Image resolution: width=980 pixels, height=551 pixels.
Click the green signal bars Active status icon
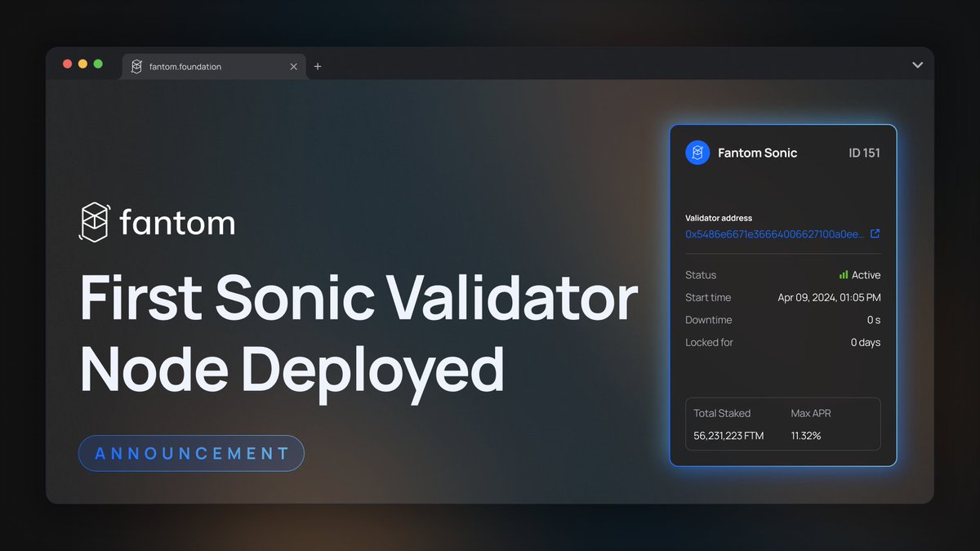[x=844, y=275]
